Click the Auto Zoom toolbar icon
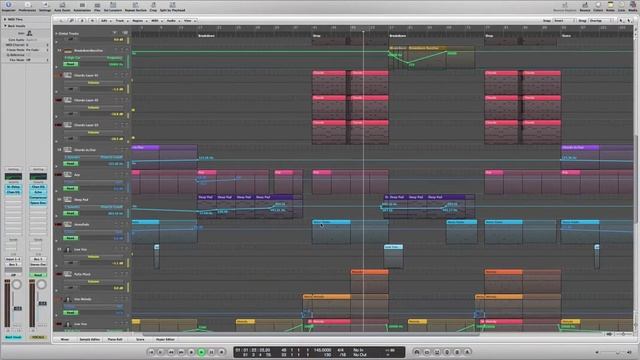The width and height of the screenshot is (640, 360). [x=62, y=6]
